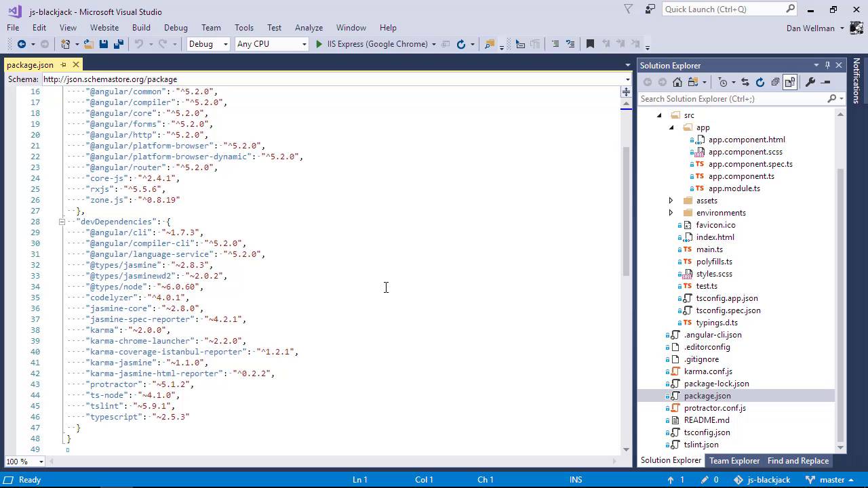Open Properties via the wrench icon

point(810,82)
